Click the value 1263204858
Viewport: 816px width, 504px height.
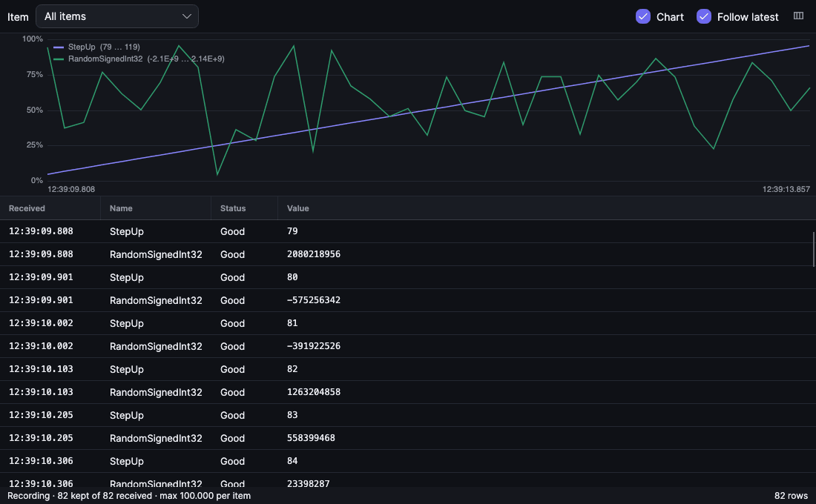coord(313,391)
